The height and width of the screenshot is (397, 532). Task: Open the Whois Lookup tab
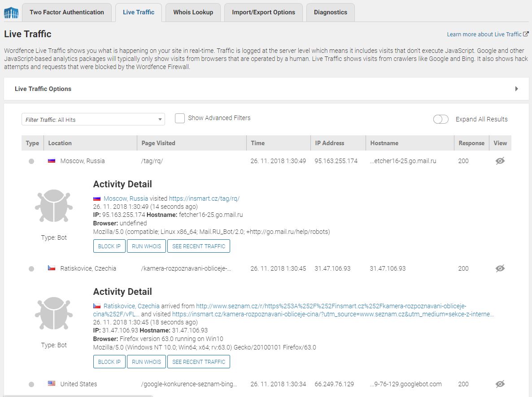193,12
